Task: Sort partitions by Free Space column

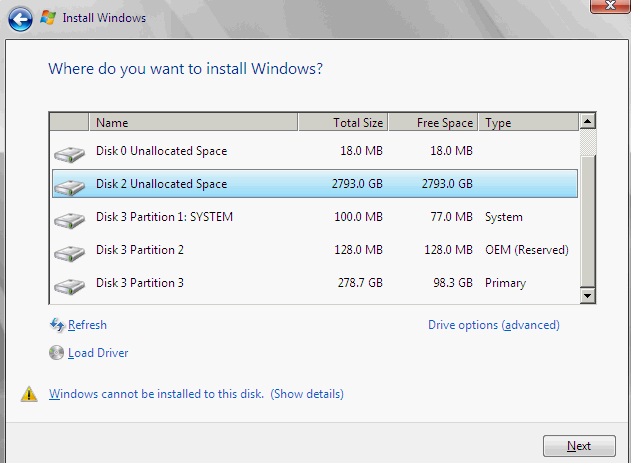Action: 433,123
